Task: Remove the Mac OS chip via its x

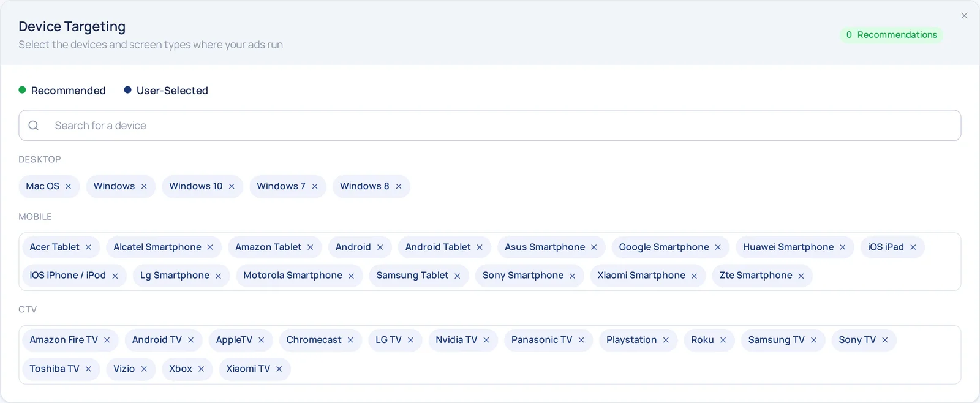Action: 68,186
